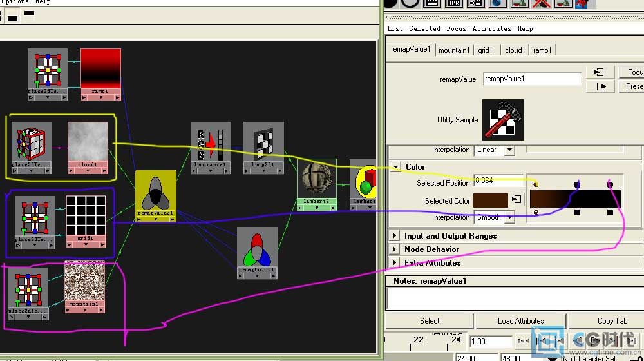The width and height of the screenshot is (644, 361).
Task: Click the Utility Sample checker hammer swatch
Action: pos(503,120)
